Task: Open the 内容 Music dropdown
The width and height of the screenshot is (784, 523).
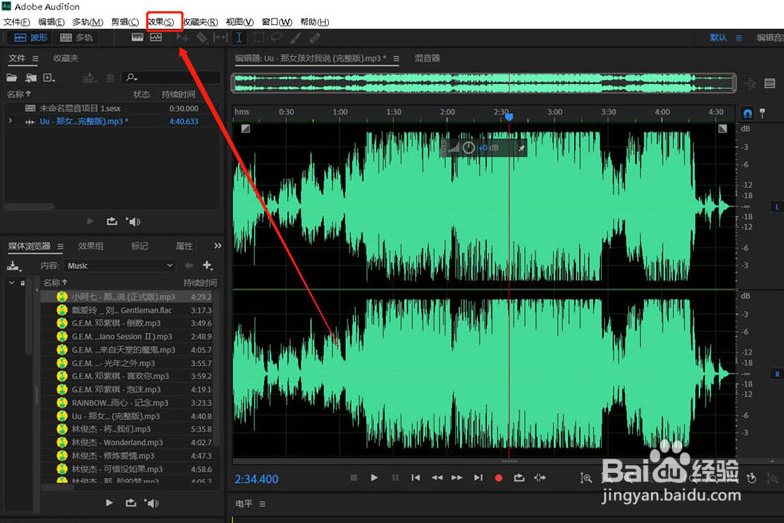Action: pyautogui.click(x=120, y=266)
